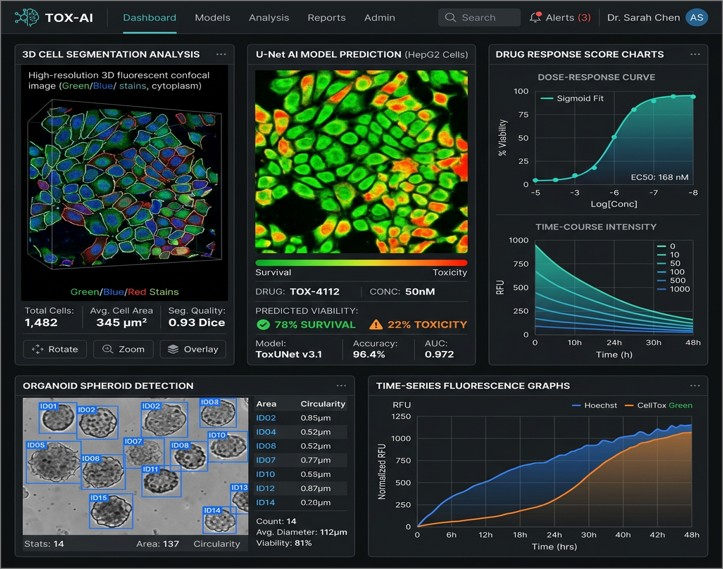The width and height of the screenshot is (723, 569).
Task: Click the orange toxicity warning icon
Action: [x=376, y=325]
